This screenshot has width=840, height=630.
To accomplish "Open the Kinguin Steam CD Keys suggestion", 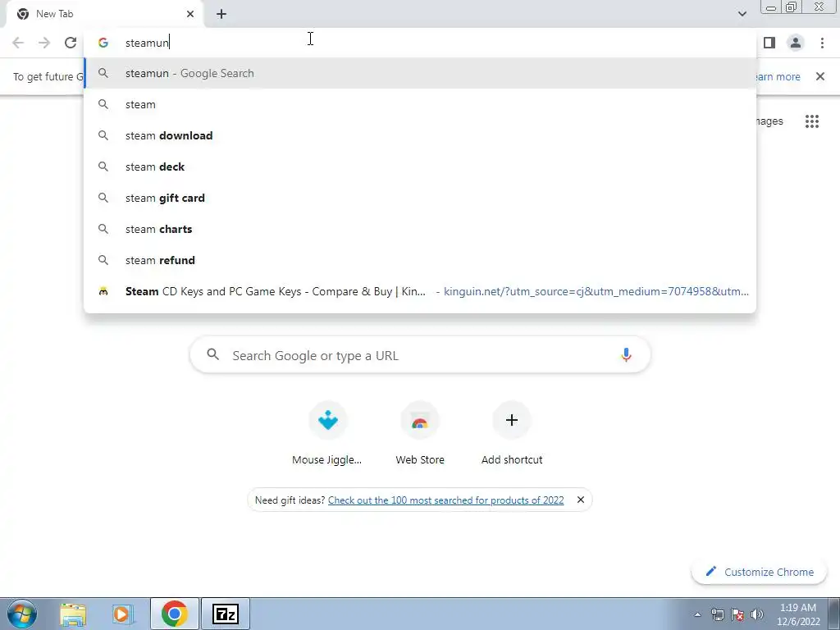I will tap(420, 291).
